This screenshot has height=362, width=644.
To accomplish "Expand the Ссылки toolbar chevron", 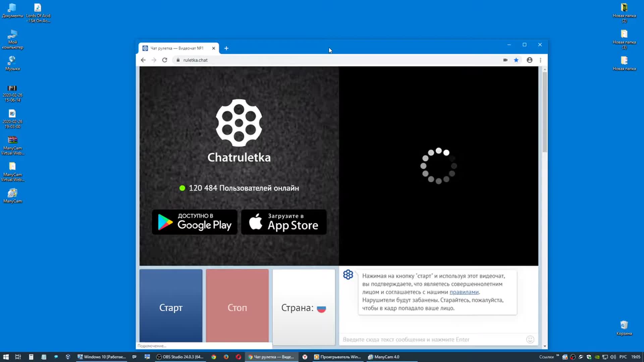I will coord(558,355).
